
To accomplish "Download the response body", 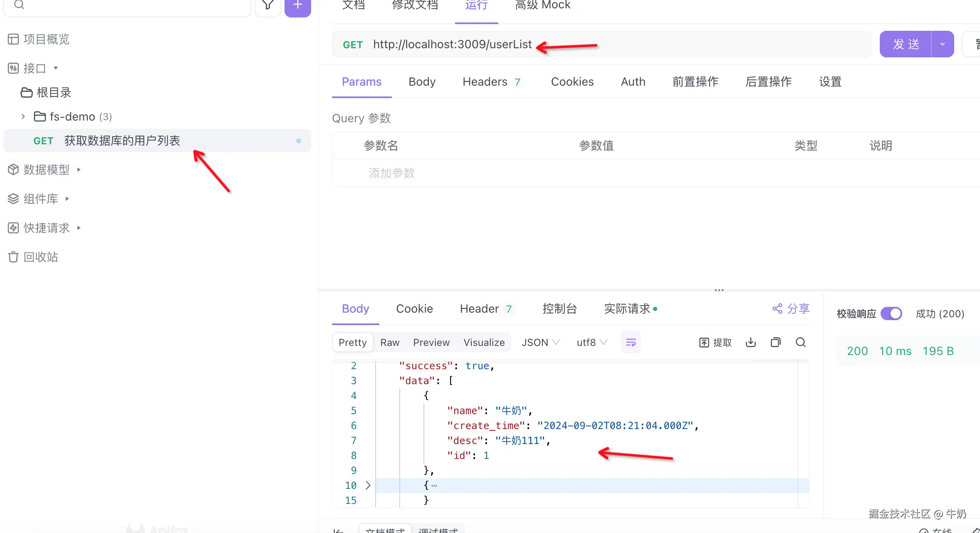I will 750,342.
